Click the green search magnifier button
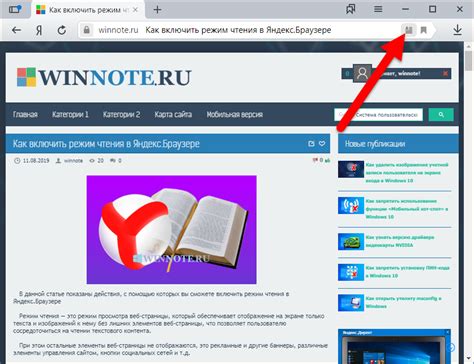This screenshot has height=364, width=474. point(441,115)
